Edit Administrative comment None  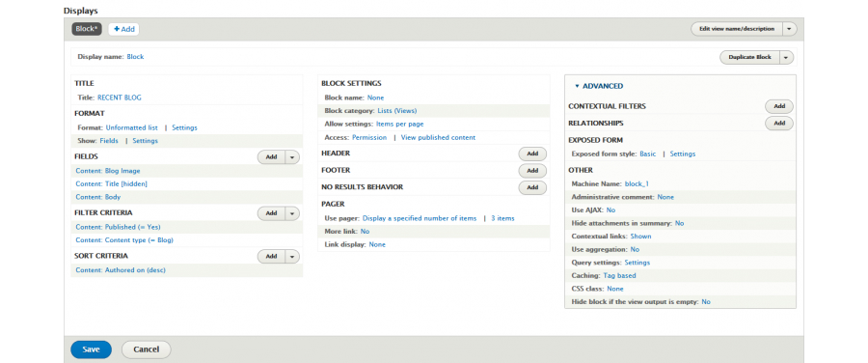pos(665,197)
